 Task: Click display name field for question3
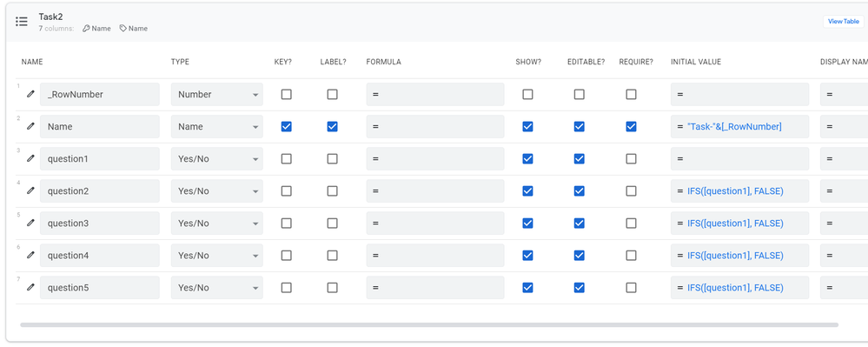pyautogui.click(x=844, y=223)
